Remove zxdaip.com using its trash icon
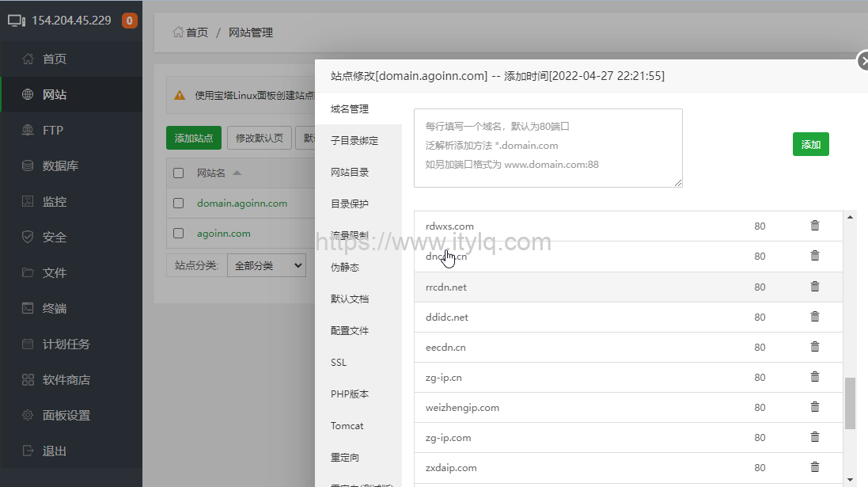The width and height of the screenshot is (868, 487). click(x=814, y=467)
